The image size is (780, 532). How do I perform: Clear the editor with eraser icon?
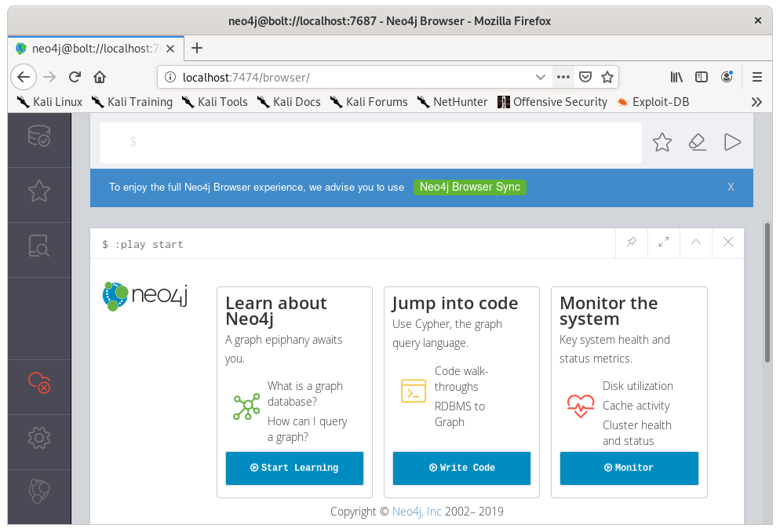[698, 142]
